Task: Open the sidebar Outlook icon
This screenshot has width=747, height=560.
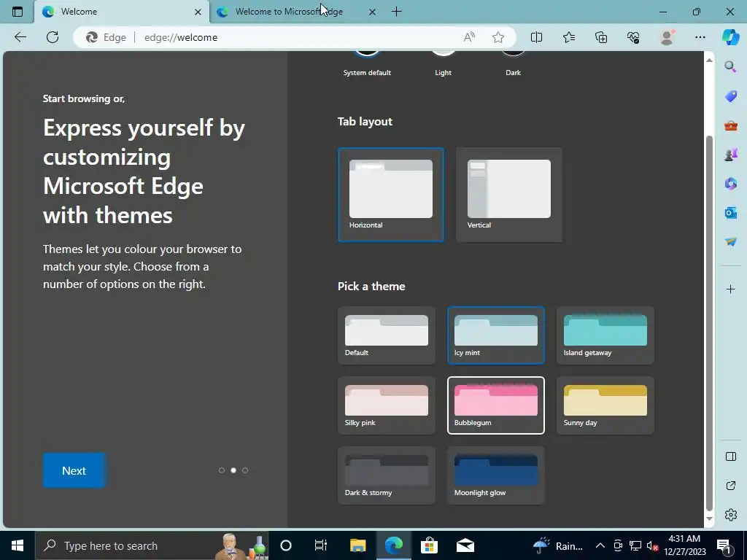Action: [730, 212]
